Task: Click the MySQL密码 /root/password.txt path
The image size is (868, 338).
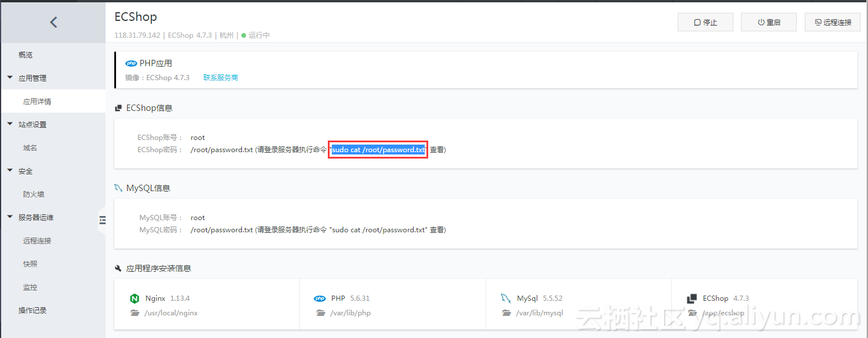Action: pos(222,230)
